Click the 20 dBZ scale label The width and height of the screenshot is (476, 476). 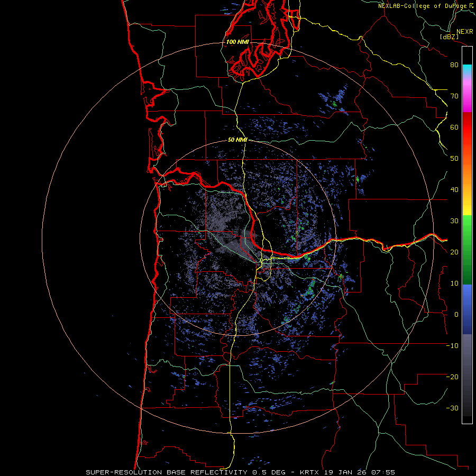pos(454,252)
